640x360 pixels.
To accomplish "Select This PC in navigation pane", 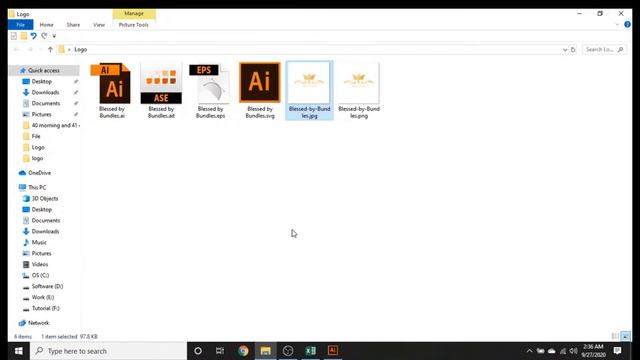I will (x=37, y=187).
